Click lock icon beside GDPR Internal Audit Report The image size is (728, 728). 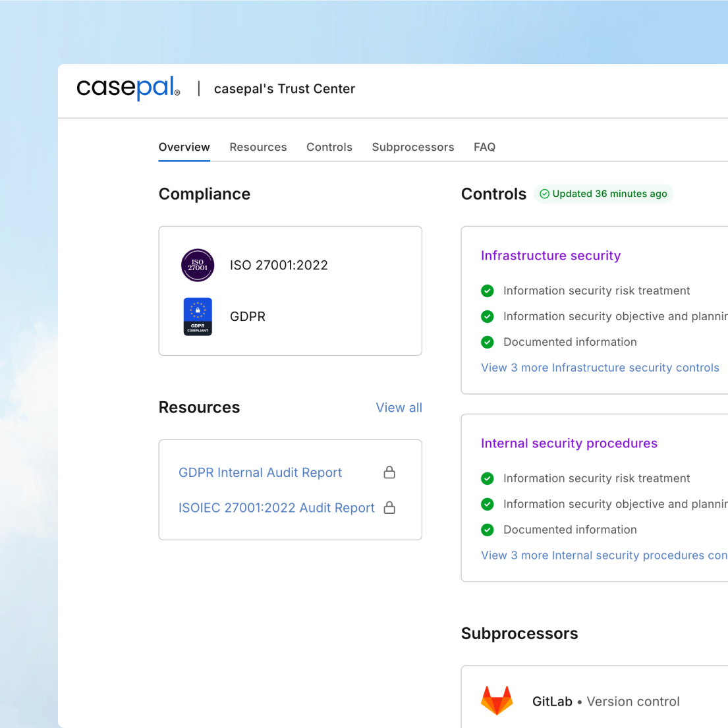coord(389,472)
